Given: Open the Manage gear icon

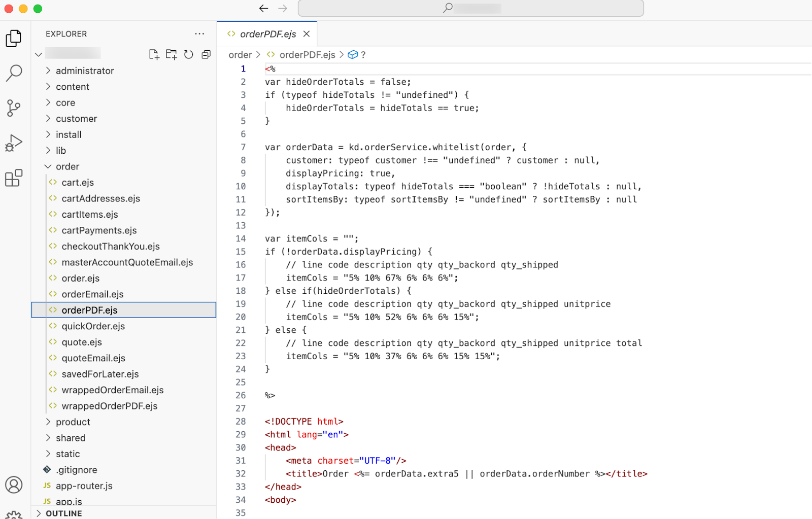Looking at the screenshot, I should coord(14,515).
